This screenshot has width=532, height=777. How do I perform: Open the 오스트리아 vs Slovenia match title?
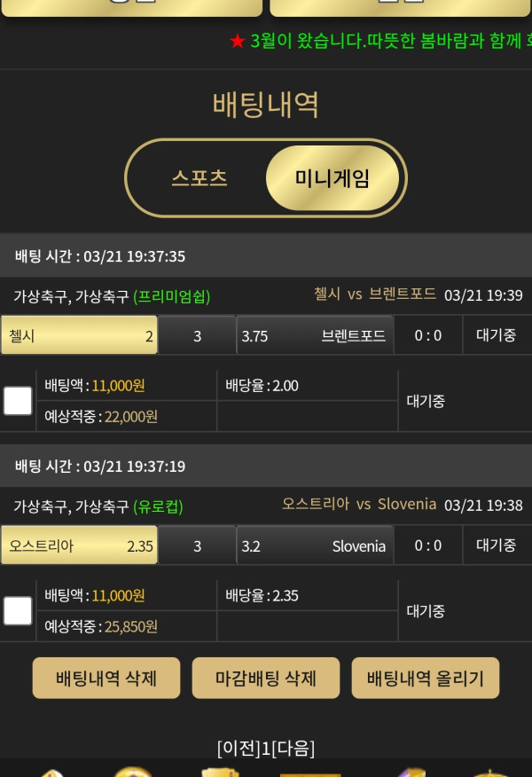pos(359,504)
